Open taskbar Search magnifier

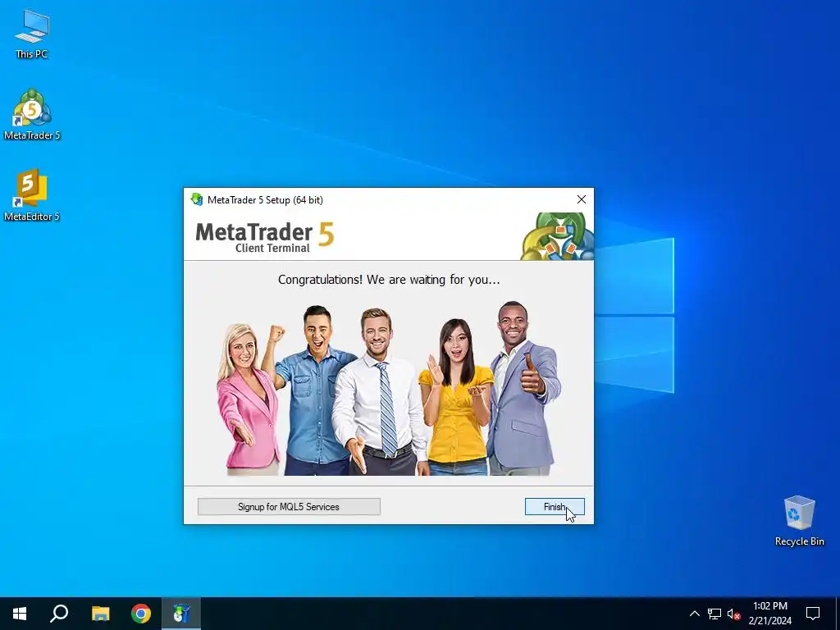coord(59,614)
